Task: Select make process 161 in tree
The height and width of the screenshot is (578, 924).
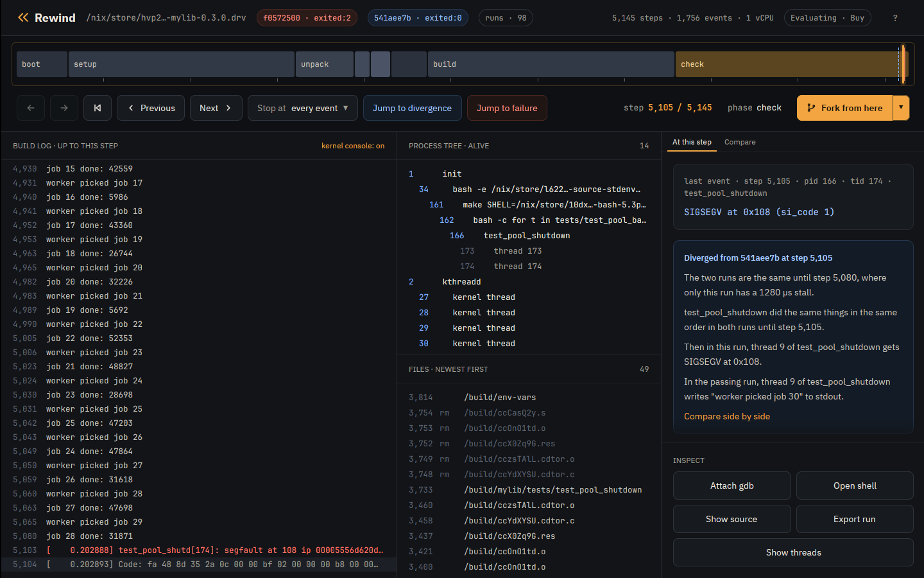Action: 529,205
